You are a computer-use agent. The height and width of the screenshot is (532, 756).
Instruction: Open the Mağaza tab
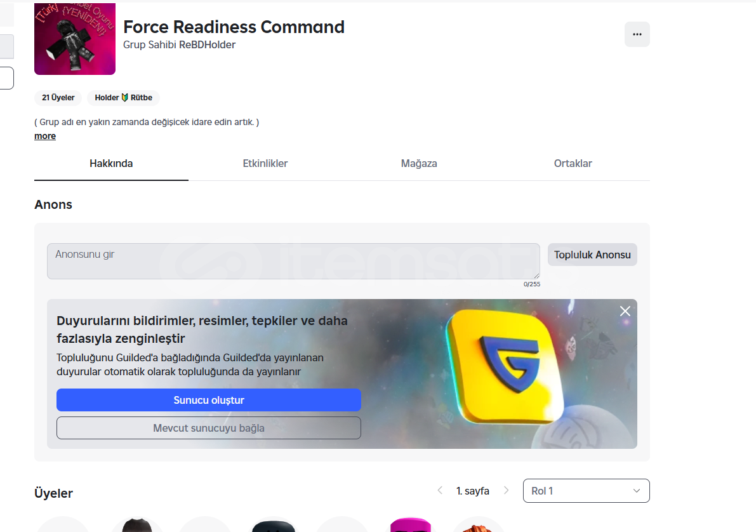419,164
